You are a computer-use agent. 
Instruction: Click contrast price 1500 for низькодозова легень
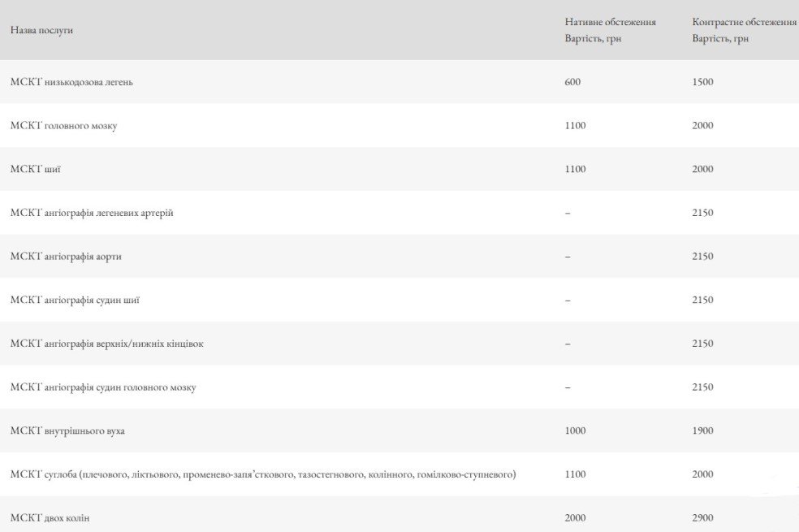pos(702,82)
